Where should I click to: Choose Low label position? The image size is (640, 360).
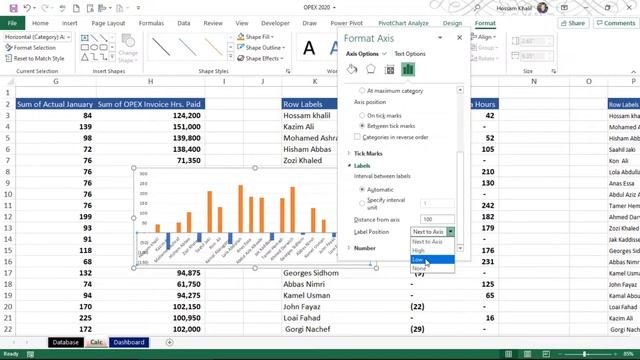click(x=432, y=259)
